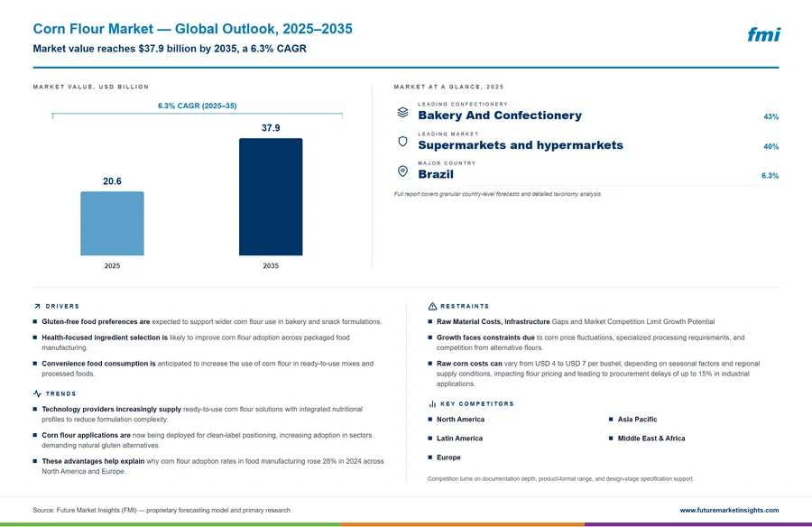Click the 43% figure

click(x=771, y=116)
